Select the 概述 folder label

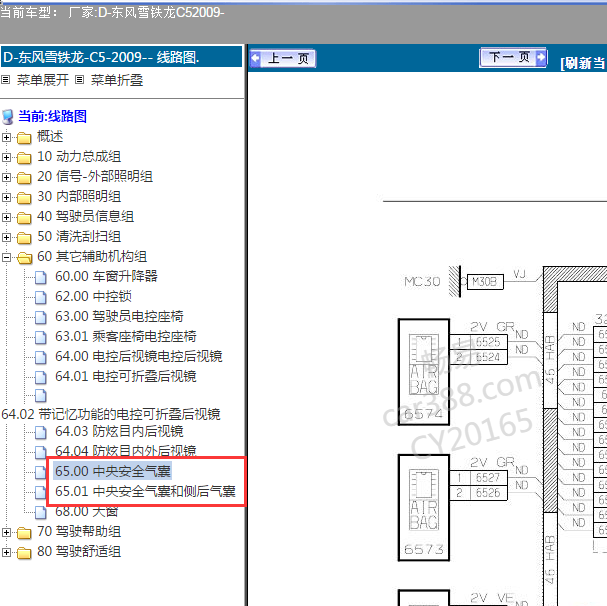pos(50,136)
